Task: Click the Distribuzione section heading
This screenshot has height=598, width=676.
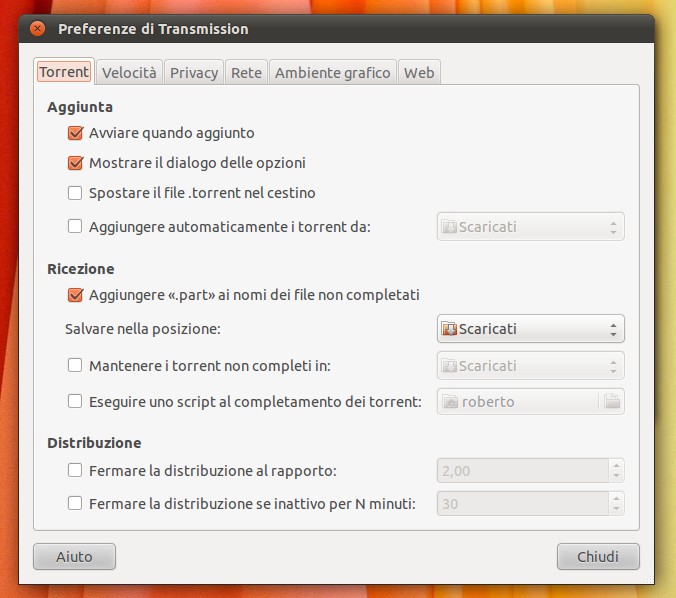Action: (94, 443)
